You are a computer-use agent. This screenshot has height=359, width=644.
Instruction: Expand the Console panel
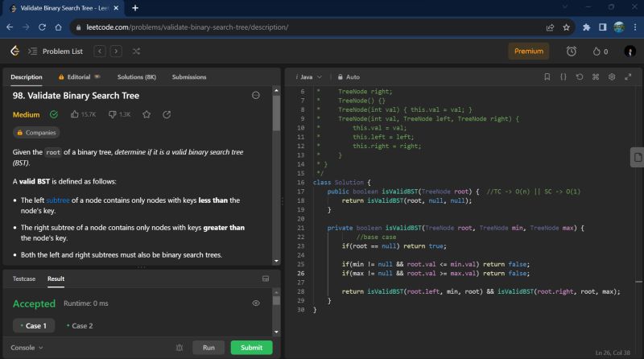point(27,348)
